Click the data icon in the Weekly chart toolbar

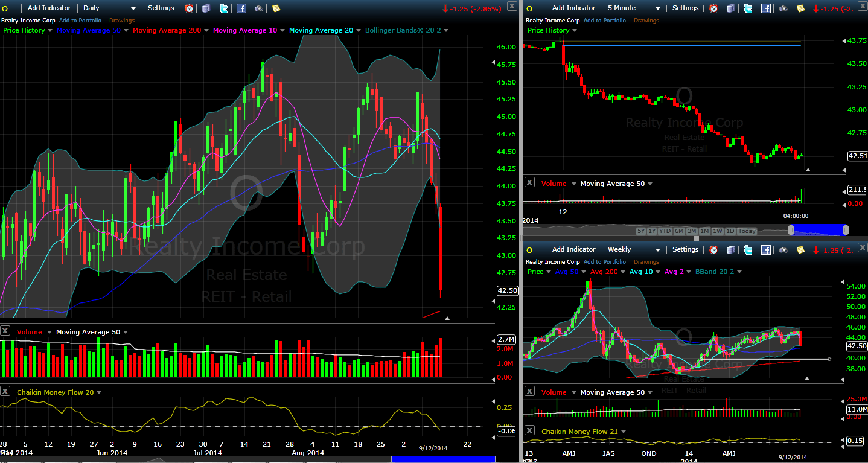(x=731, y=250)
